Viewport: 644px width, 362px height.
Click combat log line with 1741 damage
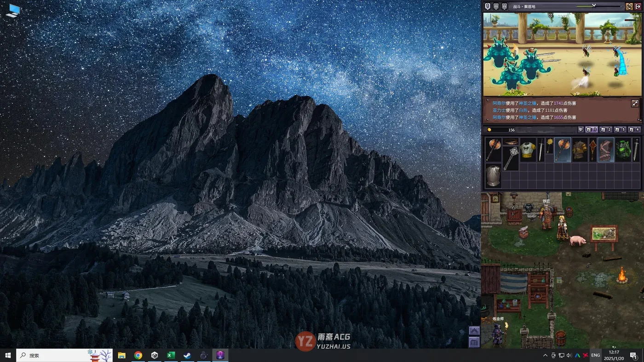click(534, 103)
